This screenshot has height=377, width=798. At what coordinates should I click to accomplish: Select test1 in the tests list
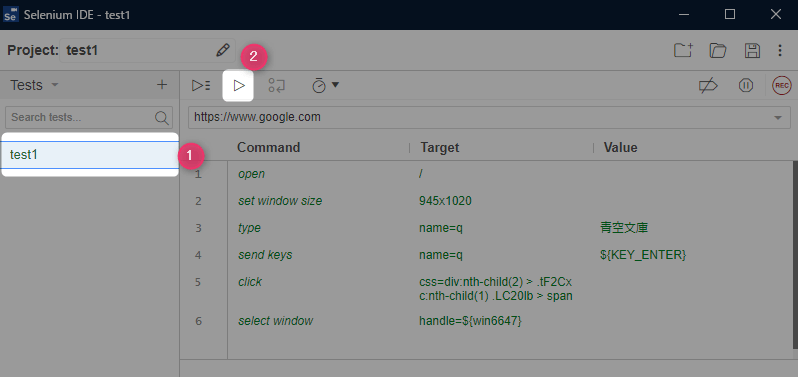90,155
